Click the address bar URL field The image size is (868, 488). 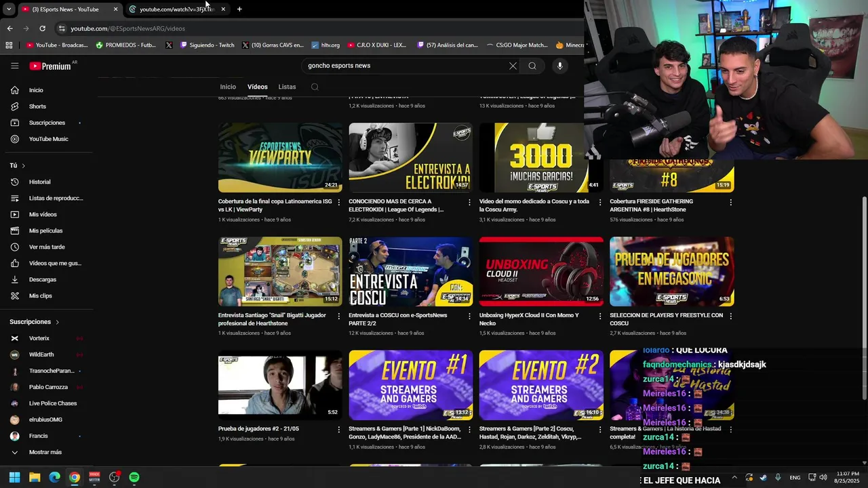click(319, 28)
